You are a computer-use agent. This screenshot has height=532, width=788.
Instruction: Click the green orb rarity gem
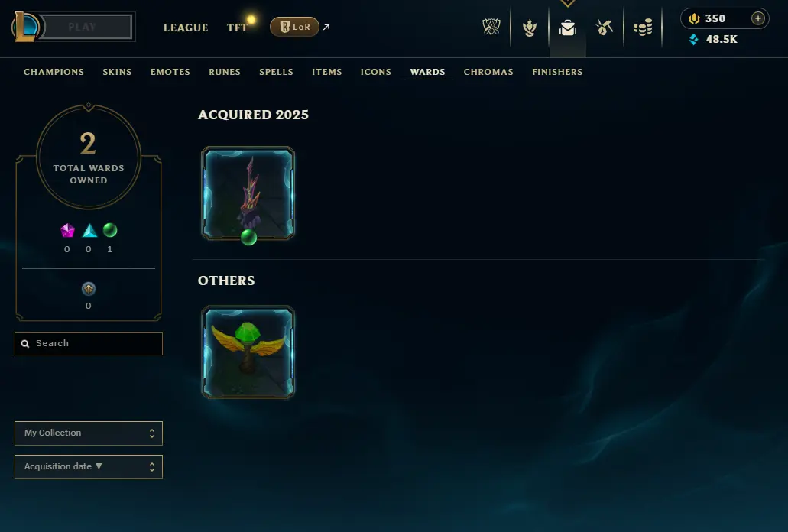coord(109,230)
